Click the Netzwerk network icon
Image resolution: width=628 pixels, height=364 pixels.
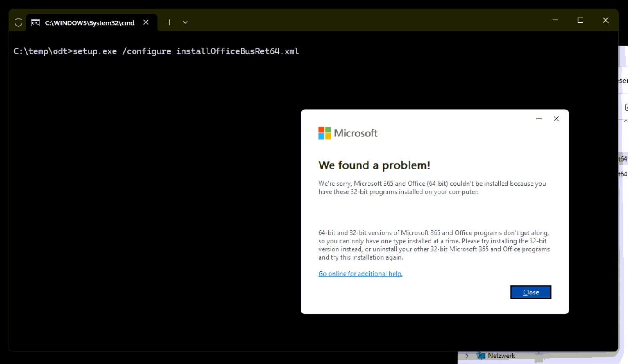coord(481,356)
